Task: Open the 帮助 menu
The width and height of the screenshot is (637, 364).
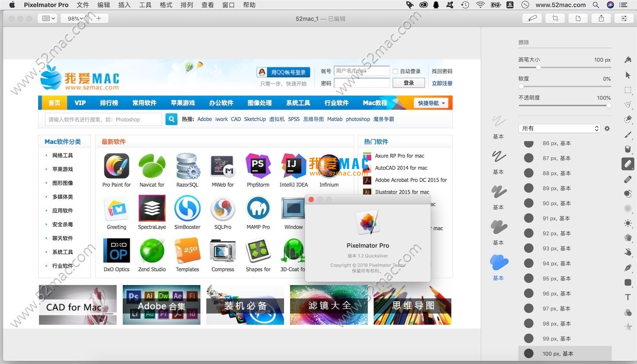Action: click(249, 5)
